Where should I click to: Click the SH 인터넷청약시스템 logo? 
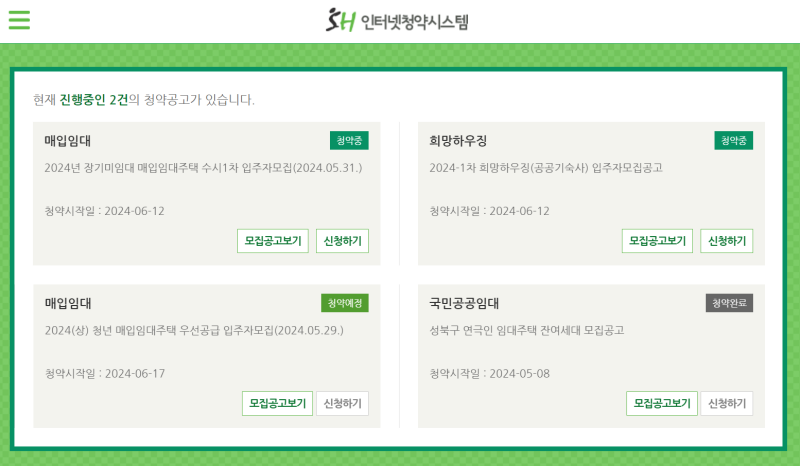[x=397, y=20]
